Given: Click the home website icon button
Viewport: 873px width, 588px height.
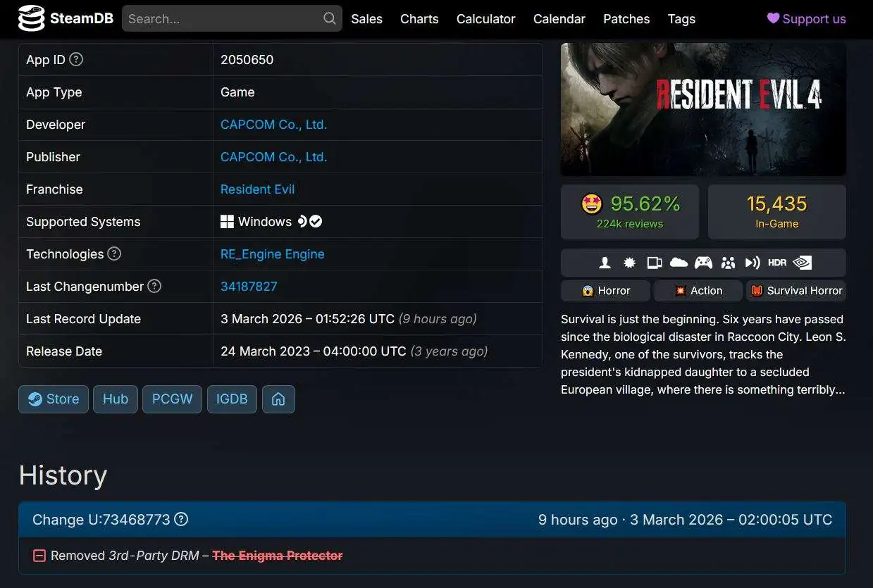Looking at the screenshot, I should [278, 399].
